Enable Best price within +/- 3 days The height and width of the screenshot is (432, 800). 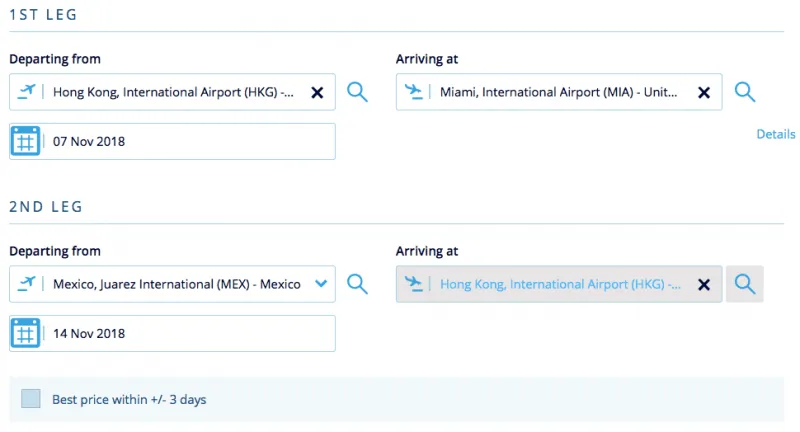[x=31, y=399]
